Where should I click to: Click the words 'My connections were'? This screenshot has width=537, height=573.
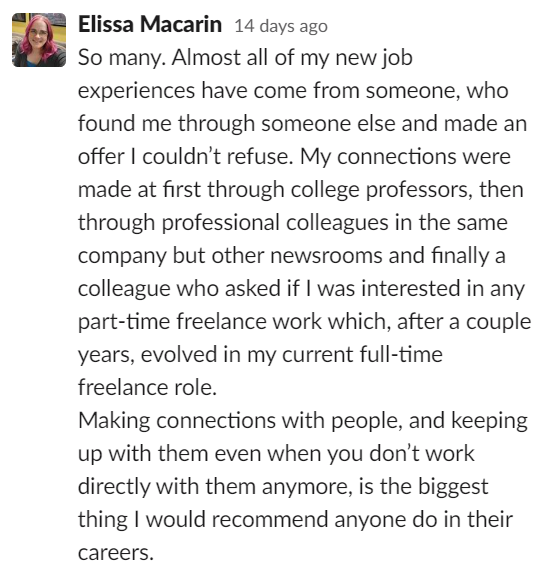[405, 157]
